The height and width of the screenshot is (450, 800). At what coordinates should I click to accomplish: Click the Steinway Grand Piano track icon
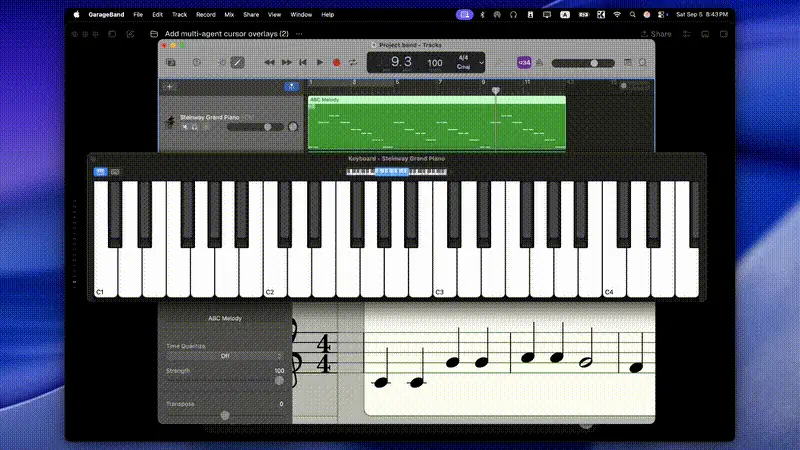[x=170, y=121]
